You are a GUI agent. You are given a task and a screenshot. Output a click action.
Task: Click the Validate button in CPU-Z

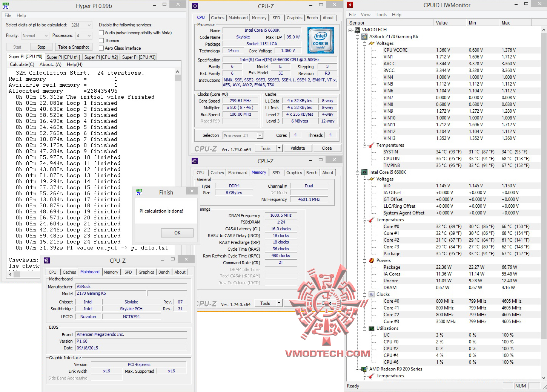298,149
